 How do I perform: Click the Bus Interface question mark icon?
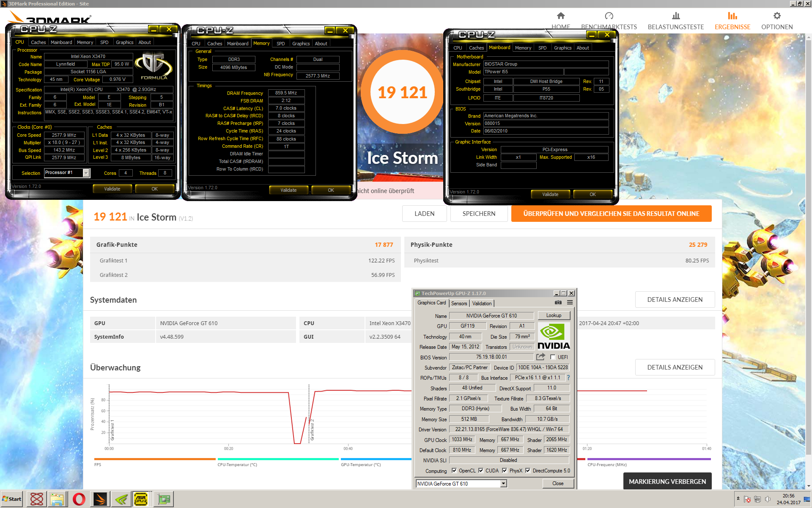tap(568, 378)
